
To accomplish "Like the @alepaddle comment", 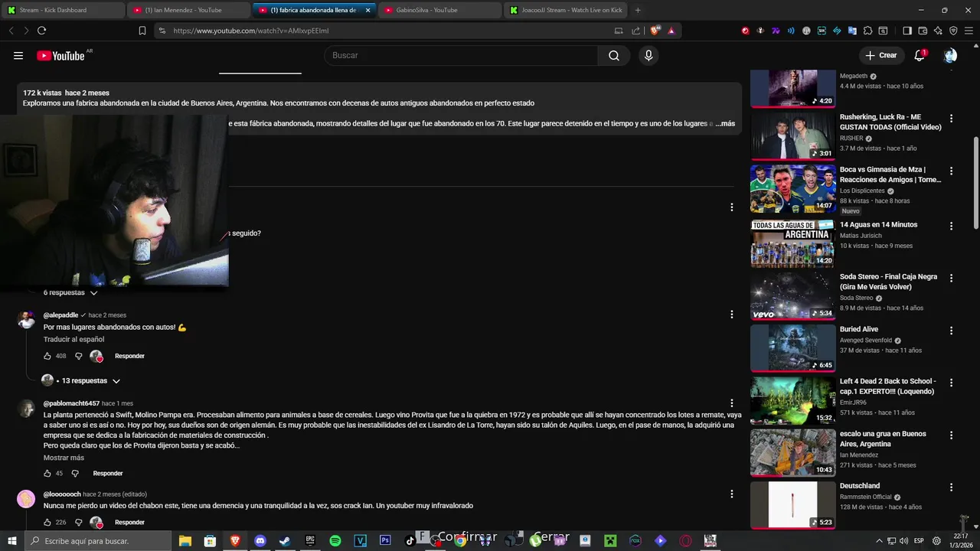I will (47, 356).
